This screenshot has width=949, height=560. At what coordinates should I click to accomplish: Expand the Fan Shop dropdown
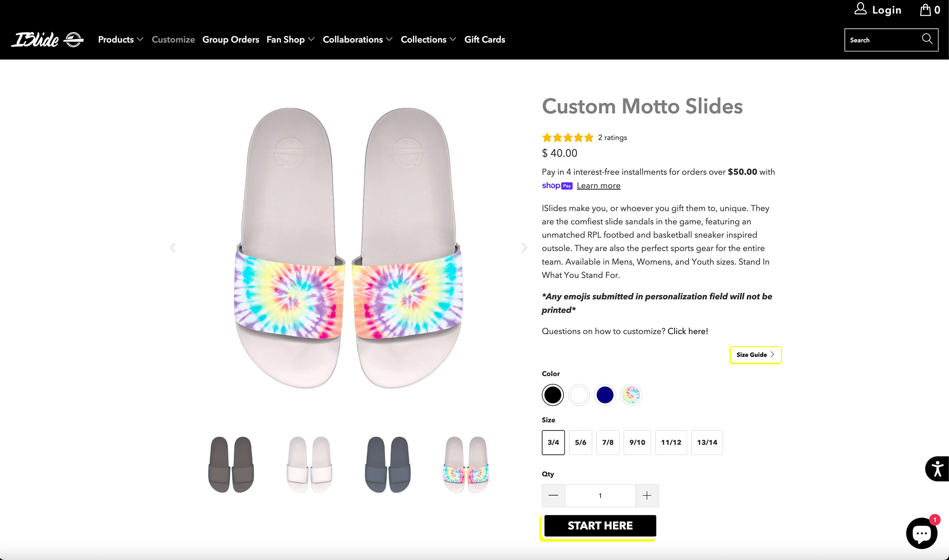pyautogui.click(x=290, y=40)
